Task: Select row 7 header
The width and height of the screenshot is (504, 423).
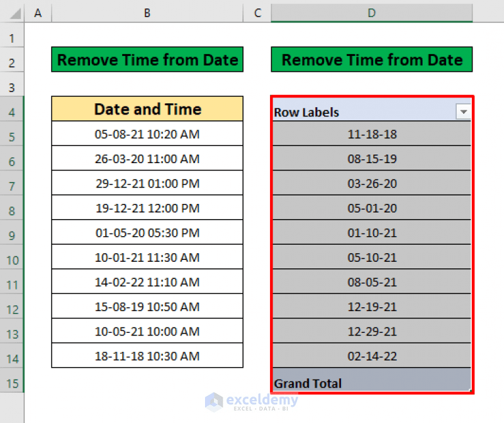Action: coord(12,183)
